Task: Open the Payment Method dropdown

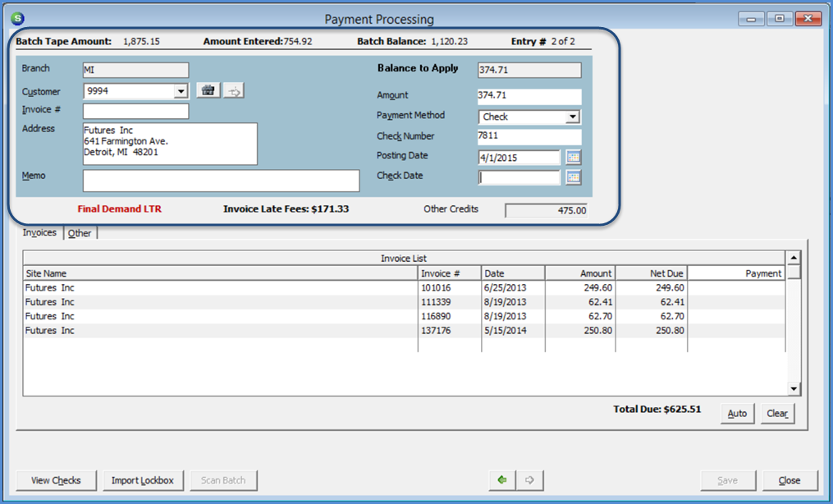Action: [x=573, y=117]
